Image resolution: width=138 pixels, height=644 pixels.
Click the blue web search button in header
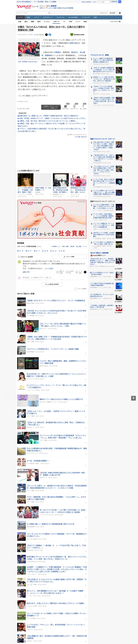pos(120,2)
